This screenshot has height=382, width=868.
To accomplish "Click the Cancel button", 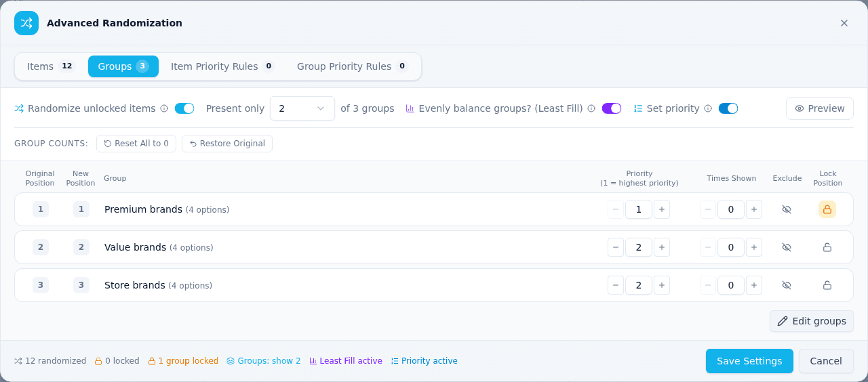I will click(x=826, y=361).
